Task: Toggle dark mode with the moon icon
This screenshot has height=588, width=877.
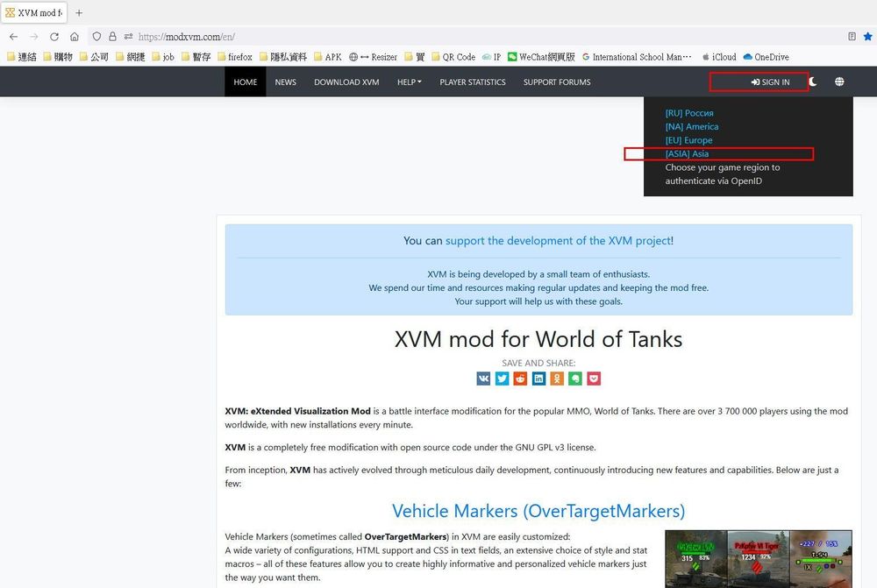Action: point(813,81)
